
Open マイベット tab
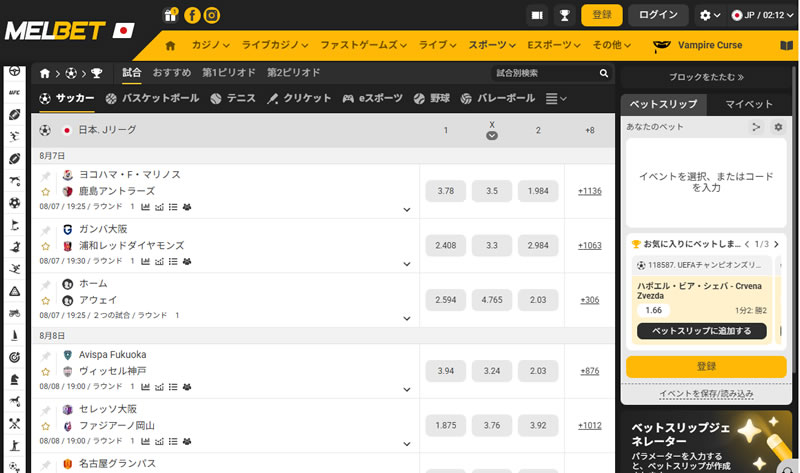tap(749, 104)
